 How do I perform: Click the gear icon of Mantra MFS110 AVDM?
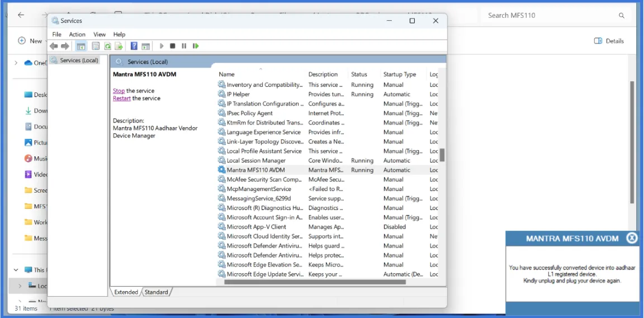(x=222, y=170)
